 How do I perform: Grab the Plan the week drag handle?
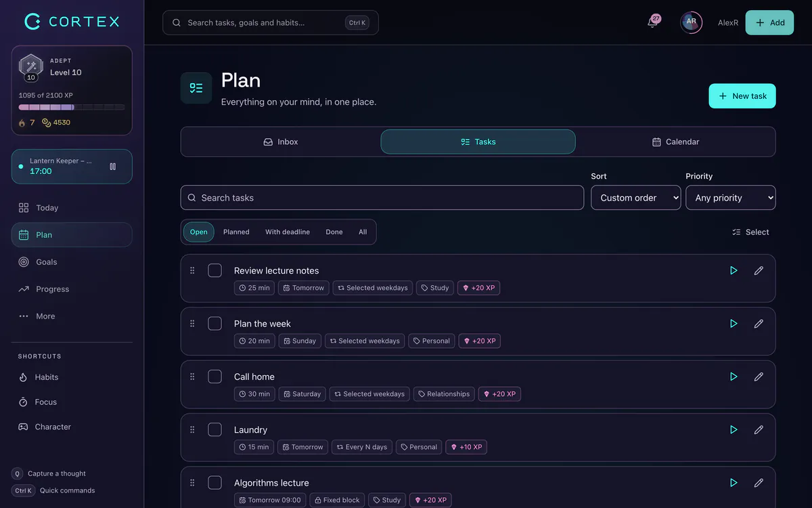click(x=192, y=324)
